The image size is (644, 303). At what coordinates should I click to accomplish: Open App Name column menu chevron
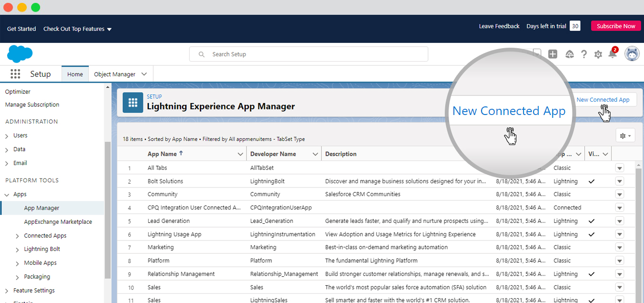pyautogui.click(x=240, y=154)
